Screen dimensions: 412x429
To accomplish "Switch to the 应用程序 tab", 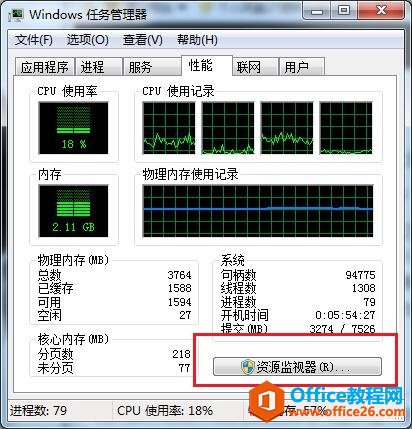I will (x=45, y=67).
